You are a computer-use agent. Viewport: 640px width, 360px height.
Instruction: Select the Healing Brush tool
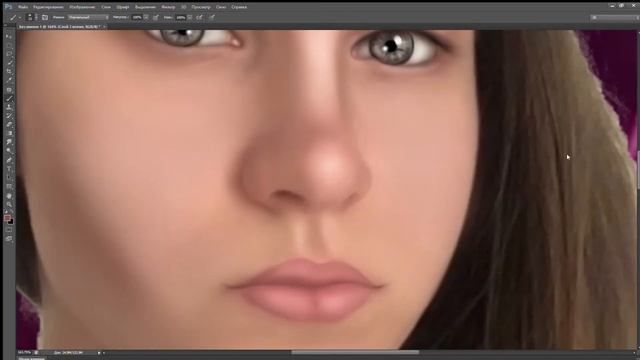[x=9, y=89]
